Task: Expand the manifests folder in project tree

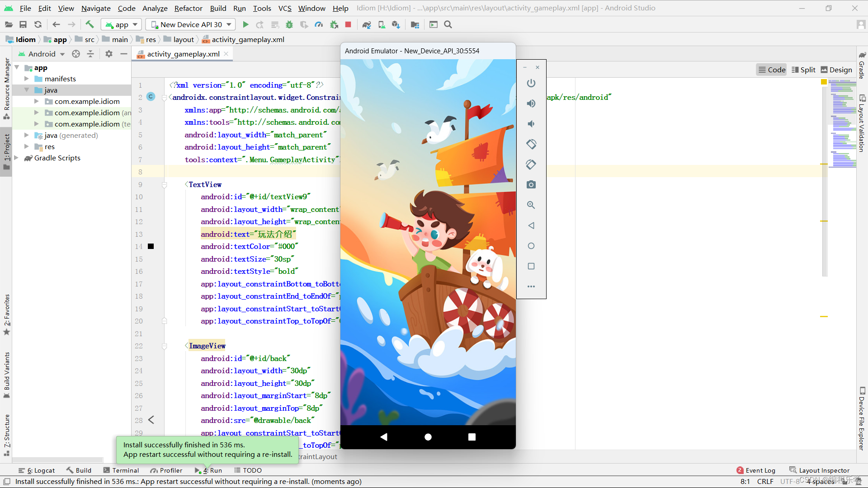Action: click(27, 79)
